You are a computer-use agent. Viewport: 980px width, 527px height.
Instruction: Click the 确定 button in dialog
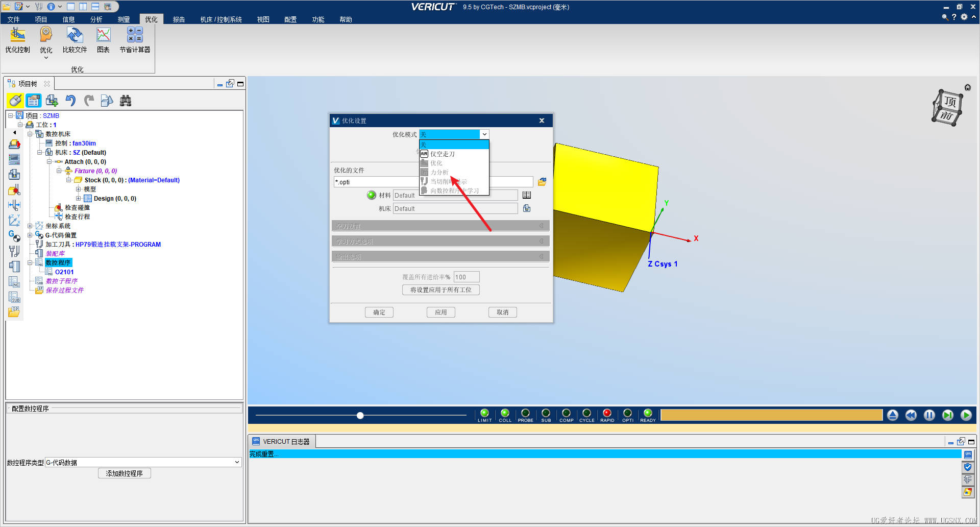(x=379, y=312)
